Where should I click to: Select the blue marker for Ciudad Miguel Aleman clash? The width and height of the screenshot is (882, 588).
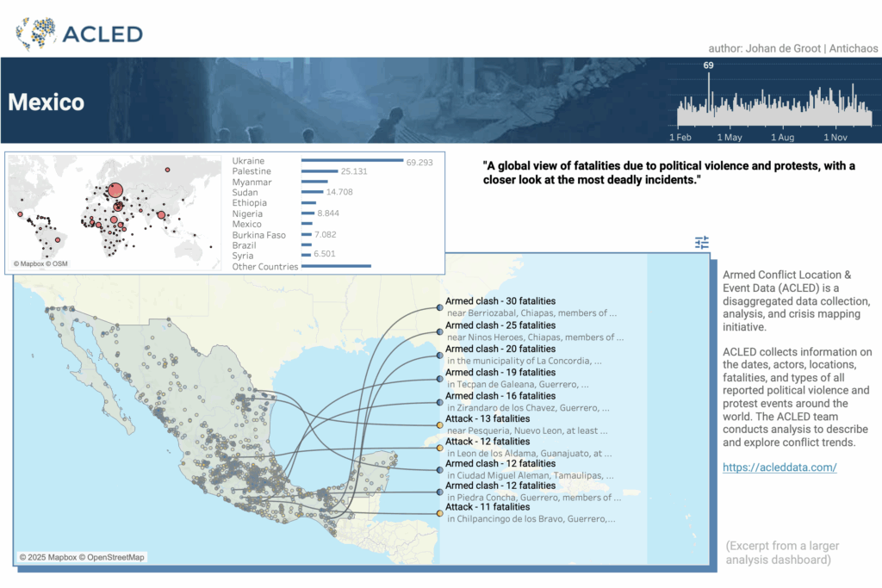click(x=439, y=471)
